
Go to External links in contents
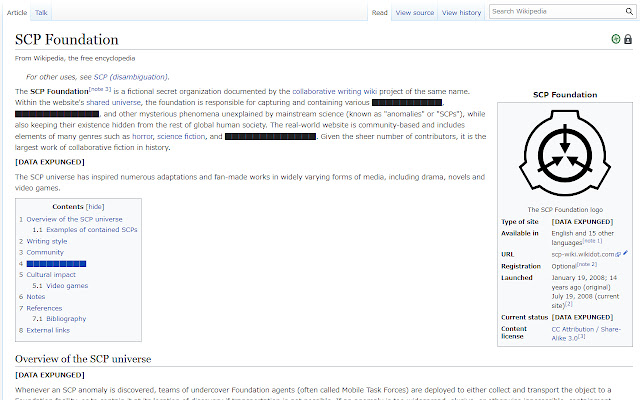pyautogui.click(x=48, y=330)
